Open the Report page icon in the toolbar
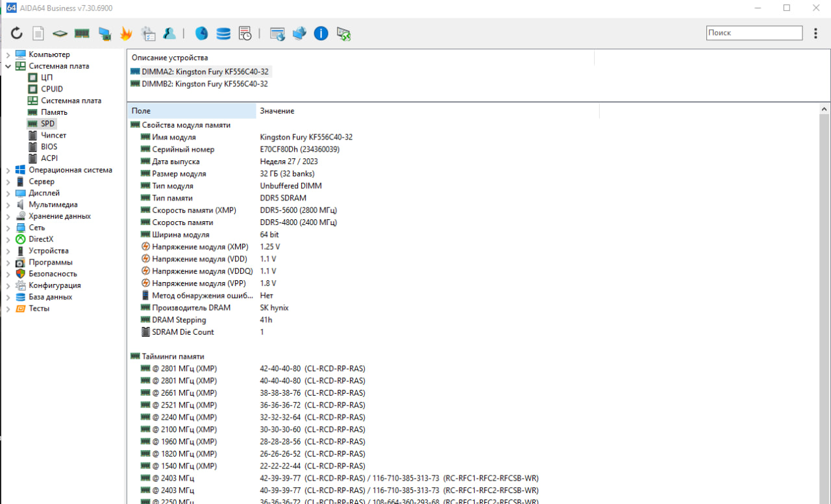This screenshot has height=504, width=831. coord(38,33)
